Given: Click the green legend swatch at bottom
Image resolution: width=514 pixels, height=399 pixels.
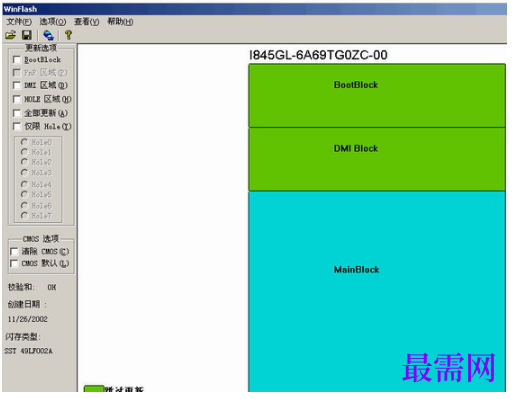Looking at the screenshot, I should pyautogui.click(x=94, y=389).
